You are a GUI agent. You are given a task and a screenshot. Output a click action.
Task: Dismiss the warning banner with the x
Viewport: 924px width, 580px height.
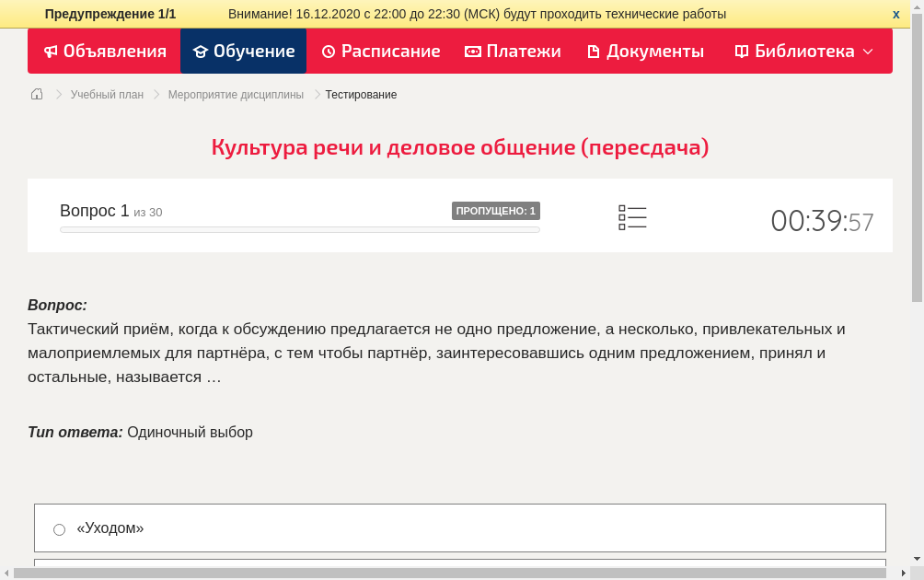tap(895, 14)
